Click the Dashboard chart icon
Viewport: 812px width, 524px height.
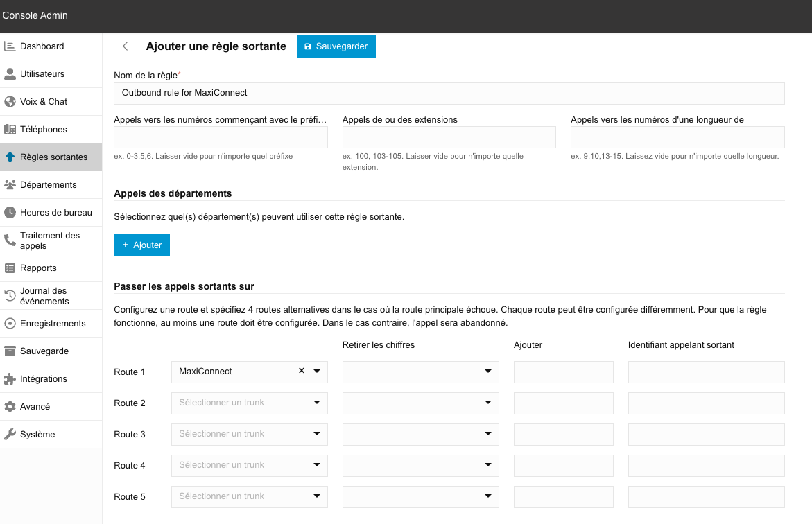10,46
